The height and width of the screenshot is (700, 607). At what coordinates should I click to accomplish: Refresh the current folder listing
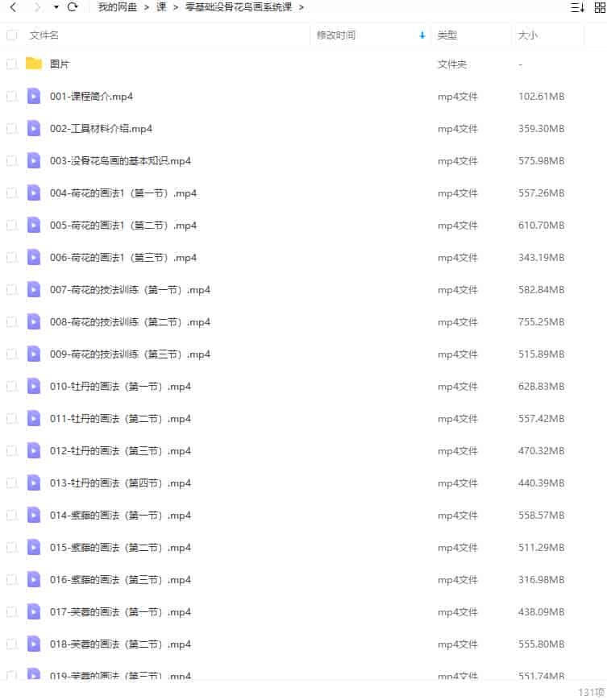pyautogui.click(x=73, y=7)
